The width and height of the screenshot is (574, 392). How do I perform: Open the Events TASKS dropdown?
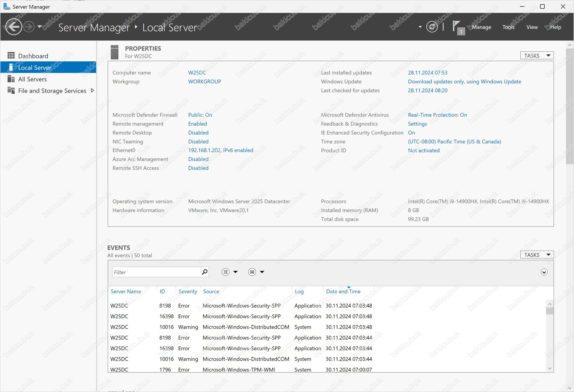(x=537, y=255)
